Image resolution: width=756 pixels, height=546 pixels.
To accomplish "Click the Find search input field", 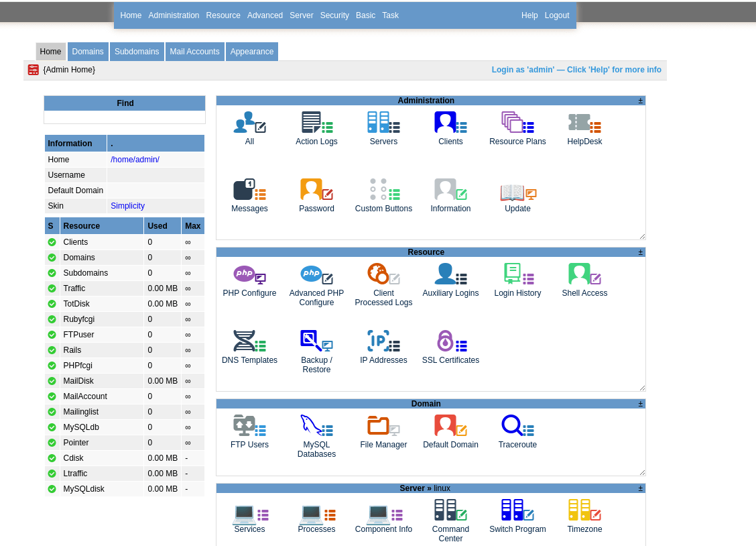I will click(125, 117).
